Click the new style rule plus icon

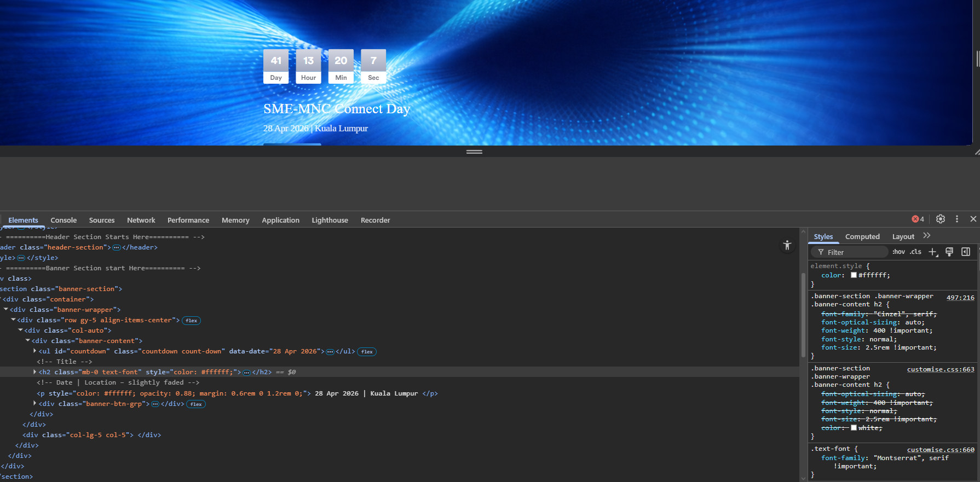pyautogui.click(x=933, y=252)
